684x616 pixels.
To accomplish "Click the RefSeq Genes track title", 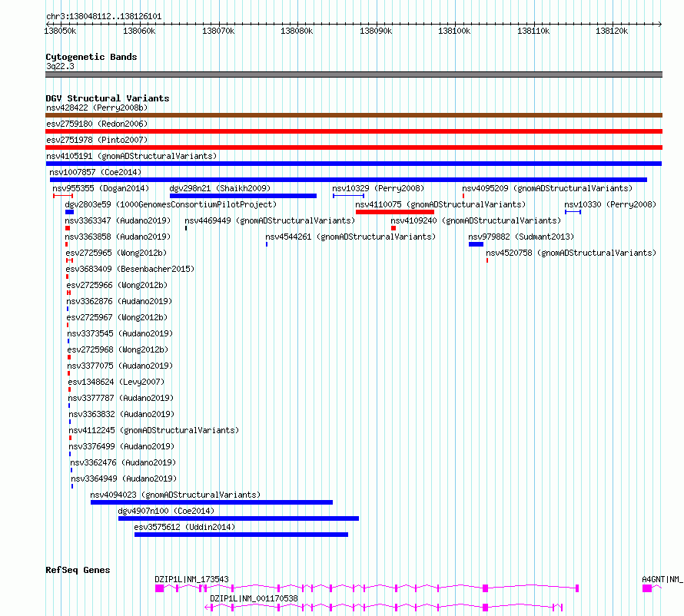I will [78, 570].
